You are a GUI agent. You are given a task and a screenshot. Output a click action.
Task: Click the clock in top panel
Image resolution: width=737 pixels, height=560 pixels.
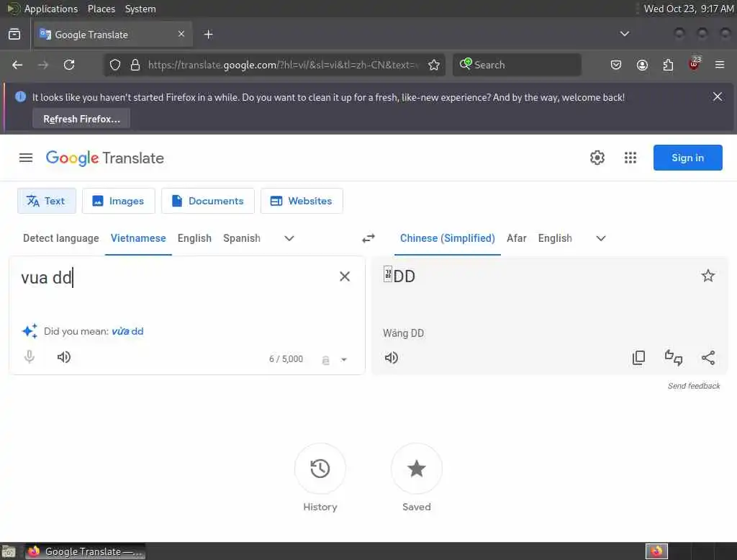click(689, 9)
